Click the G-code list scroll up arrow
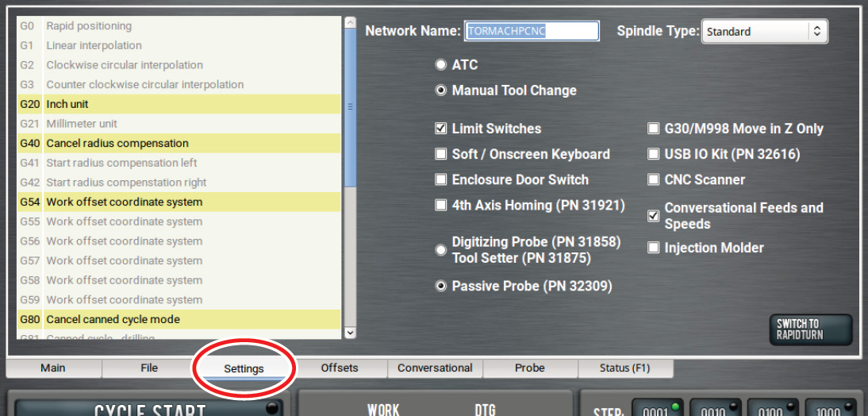Image resolution: width=868 pixels, height=416 pixels. (351, 24)
